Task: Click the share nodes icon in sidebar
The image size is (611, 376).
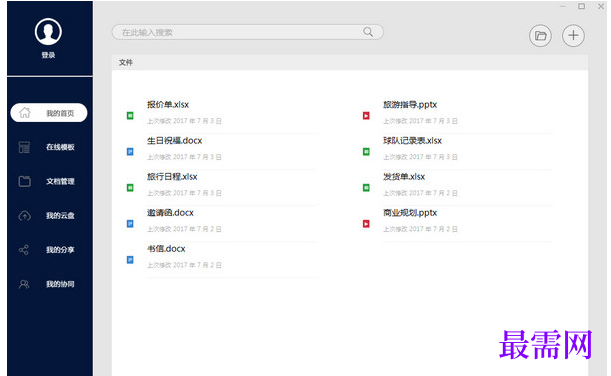Action: point(24,250)
